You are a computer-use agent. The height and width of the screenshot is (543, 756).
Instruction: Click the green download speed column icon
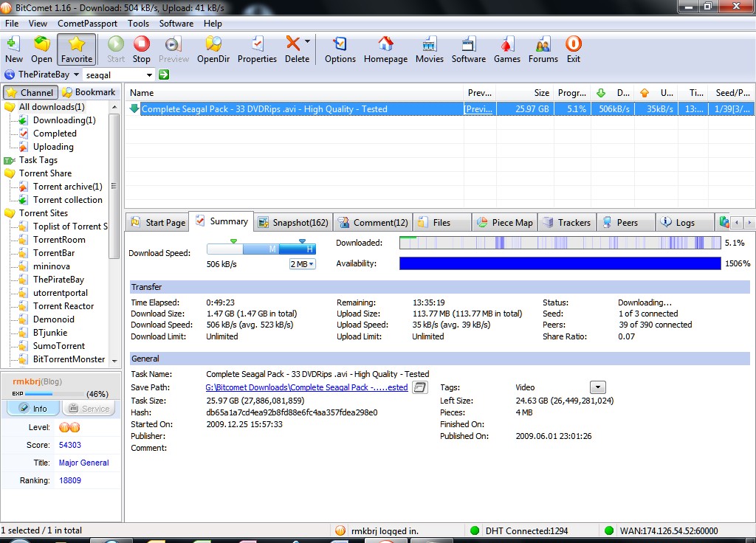click(601, 92)
